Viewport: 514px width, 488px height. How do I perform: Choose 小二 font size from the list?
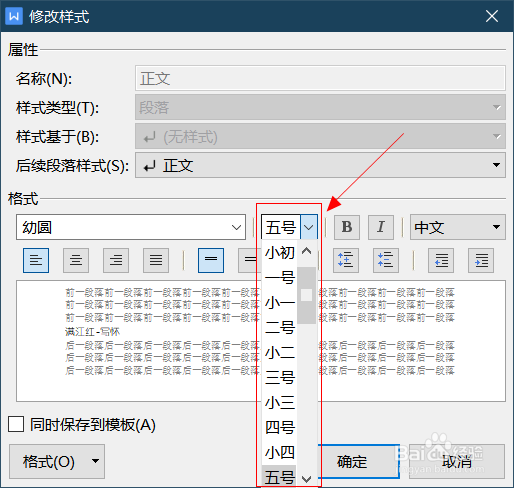point(279,353)
